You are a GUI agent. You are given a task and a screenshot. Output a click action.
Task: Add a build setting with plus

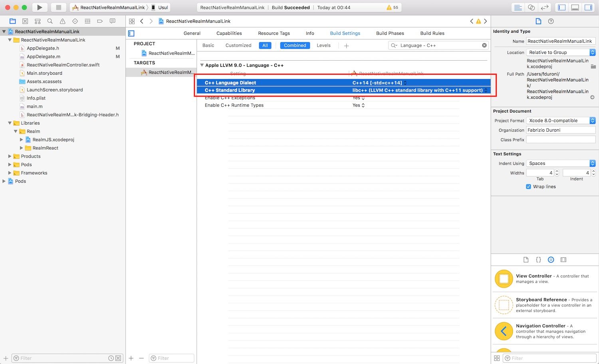346,46
